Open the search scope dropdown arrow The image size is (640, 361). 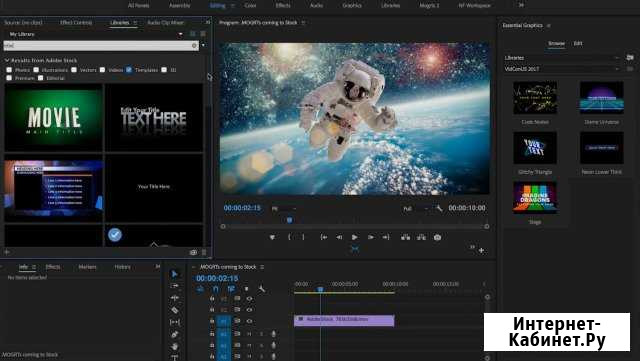(203, 45)
